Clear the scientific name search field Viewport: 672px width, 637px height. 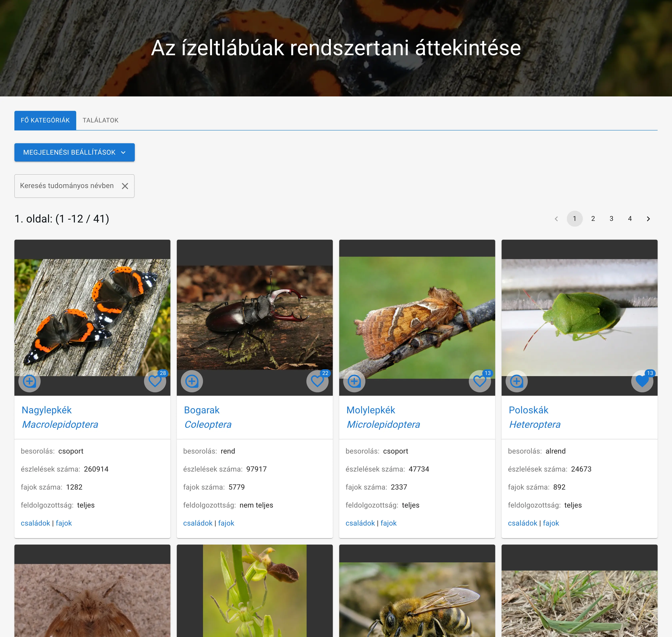click(125, 186)
